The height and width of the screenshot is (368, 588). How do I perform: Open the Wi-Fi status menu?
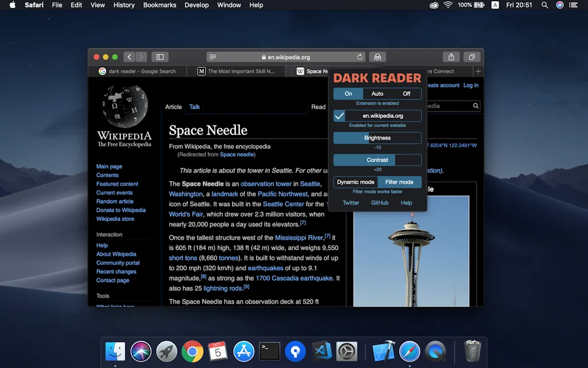447,5
